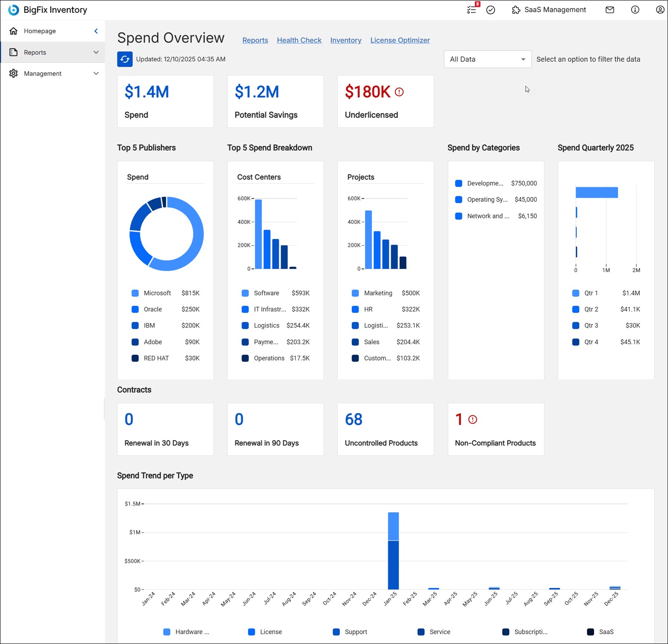Select Management in the left sidebar
668x644 pixels.
tap(53, 73)
